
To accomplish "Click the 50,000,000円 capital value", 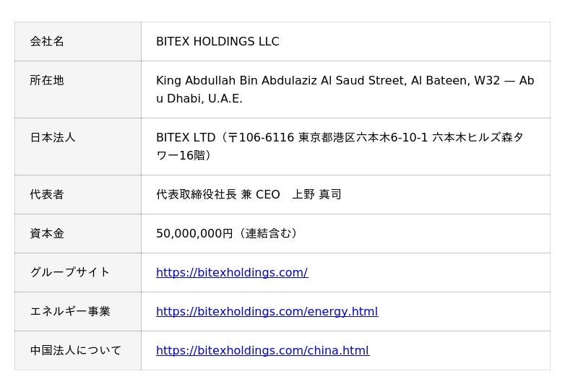I will [x=194, y=233].
